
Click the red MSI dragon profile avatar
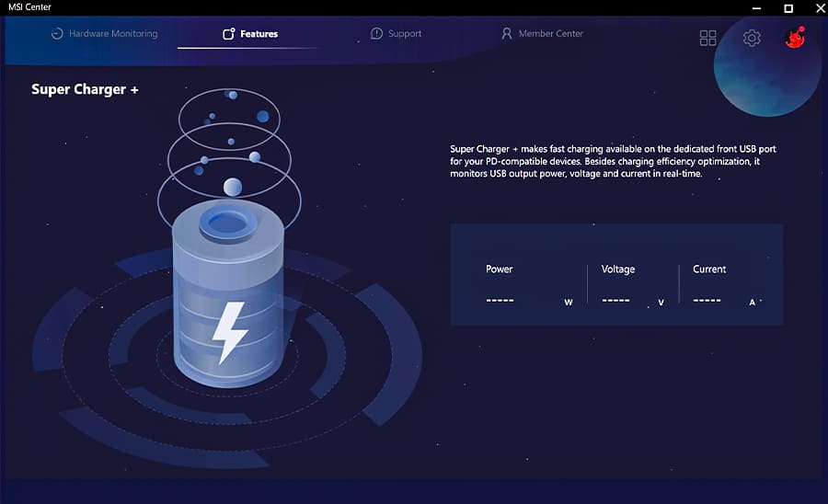pos(794,38)
